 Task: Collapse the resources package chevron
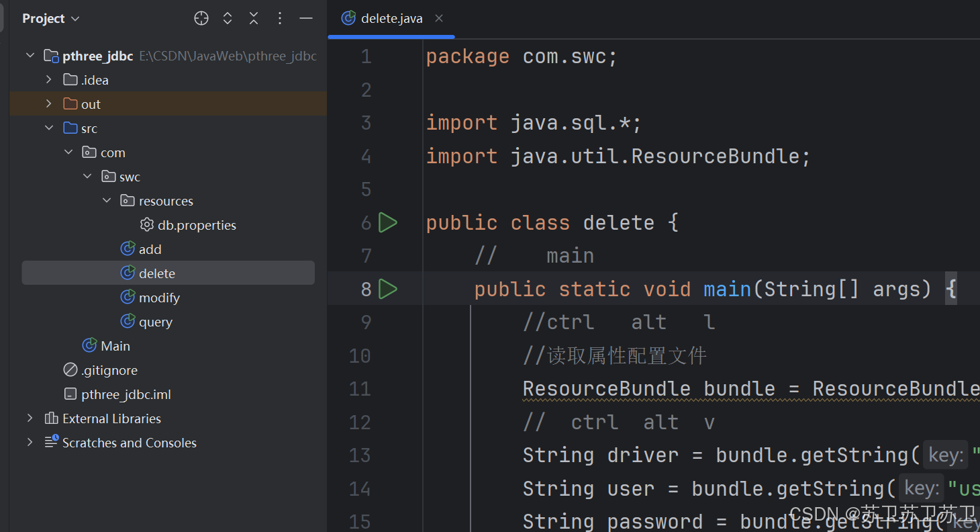pyautogui.click(x=107, y=201)
